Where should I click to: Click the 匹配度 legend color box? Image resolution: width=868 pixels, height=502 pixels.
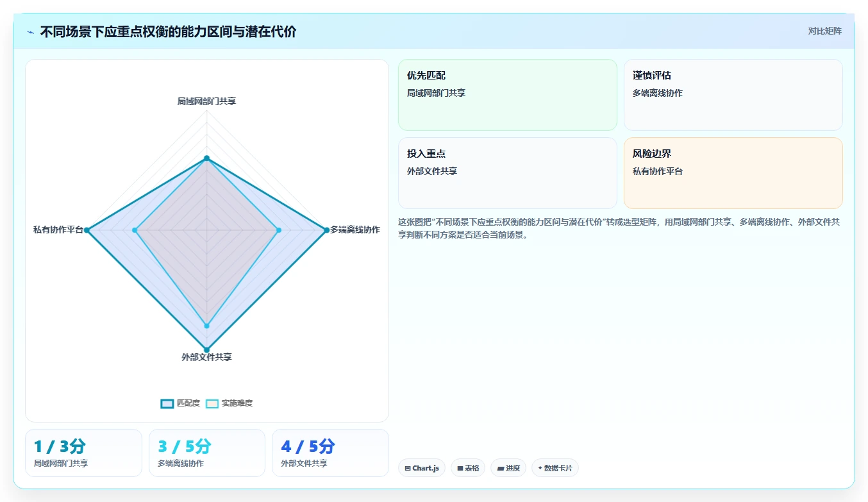(x=167, y=403)
